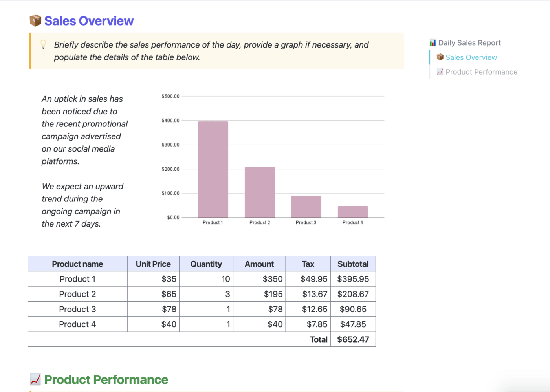Click the Product 4 bar in the chart
The image size is (550, 392).
click(x=353, y=212)
